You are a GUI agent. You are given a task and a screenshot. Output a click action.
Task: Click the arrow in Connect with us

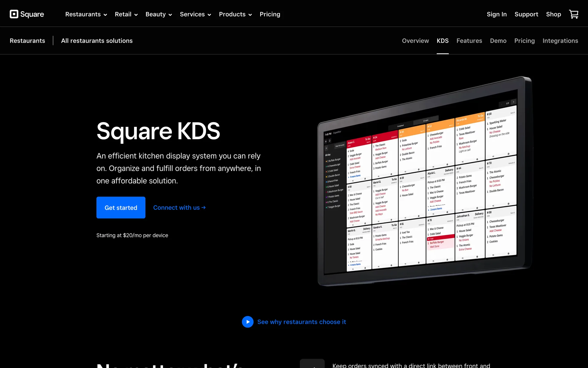pyautogui.click(x=204, y=208)
